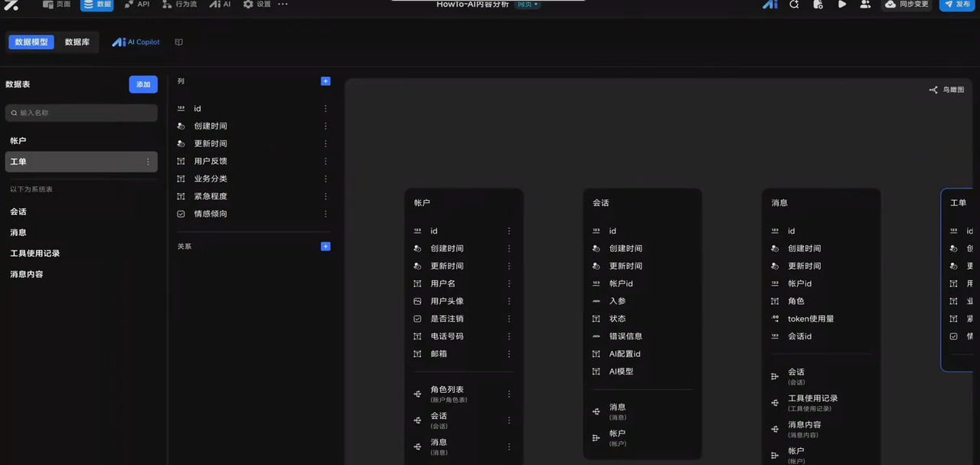
Task: Click the 同步变更 button
Action: [x=907, y=5]
